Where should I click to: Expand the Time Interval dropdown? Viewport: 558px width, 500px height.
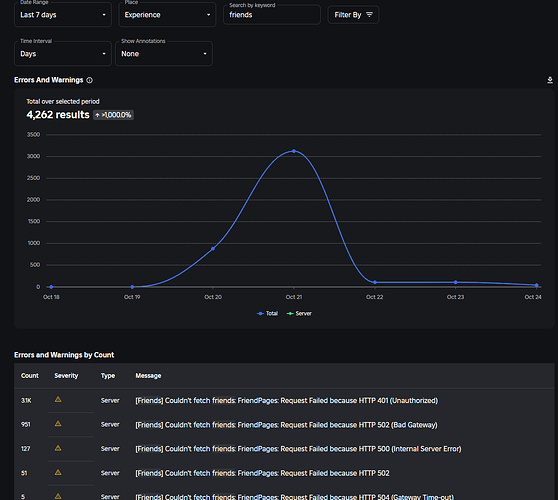pos(63,54)
